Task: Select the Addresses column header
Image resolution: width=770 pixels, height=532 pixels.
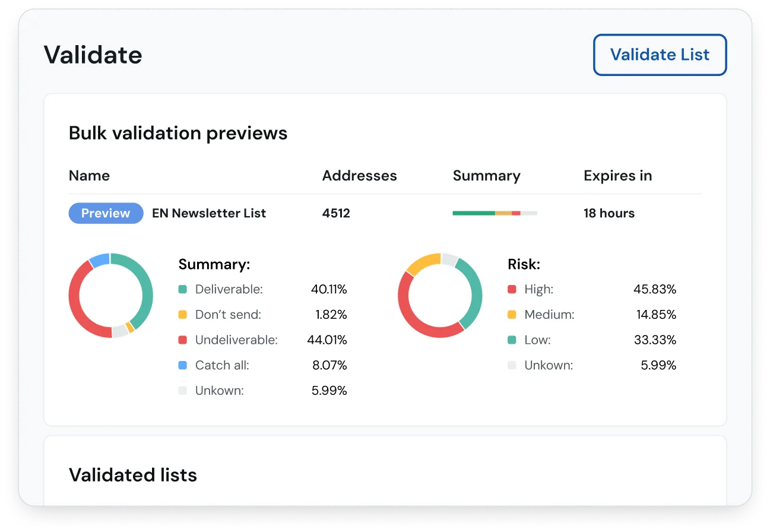Action: (359, 176)
